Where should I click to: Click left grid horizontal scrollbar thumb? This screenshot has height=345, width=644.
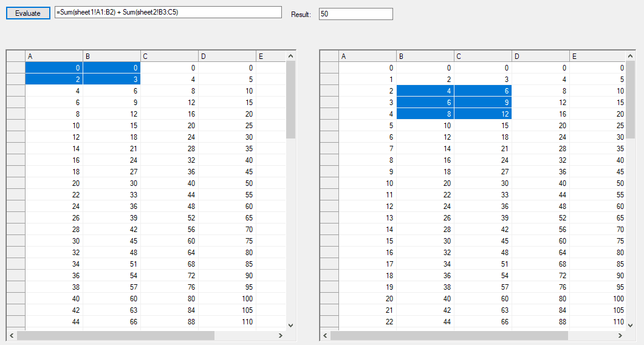[x=115, y=335]
